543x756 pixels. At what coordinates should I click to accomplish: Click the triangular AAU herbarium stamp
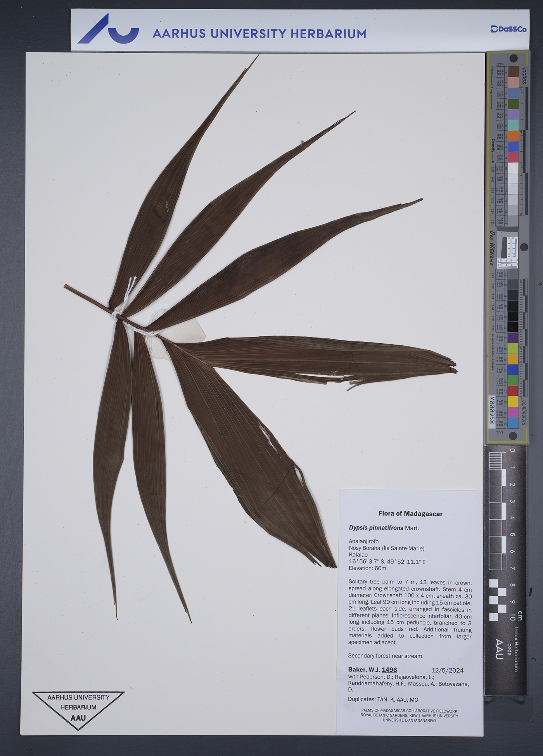[x=78, y=709]
